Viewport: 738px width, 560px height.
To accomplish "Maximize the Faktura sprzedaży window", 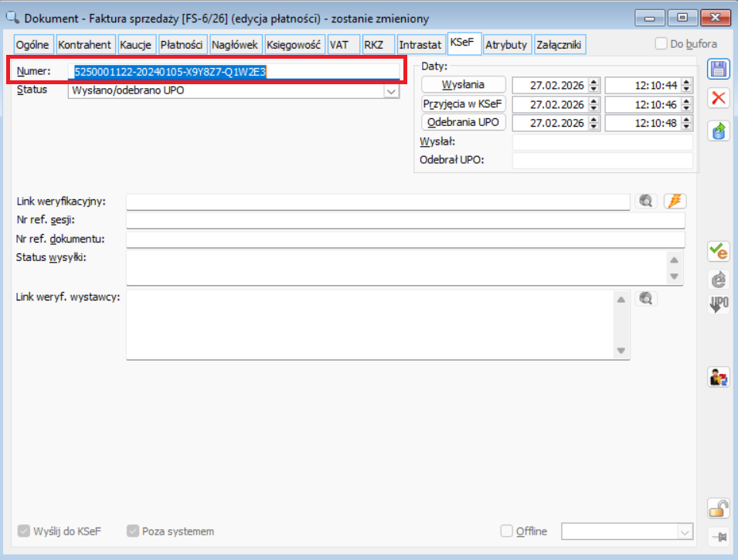I will pos(682,18).
